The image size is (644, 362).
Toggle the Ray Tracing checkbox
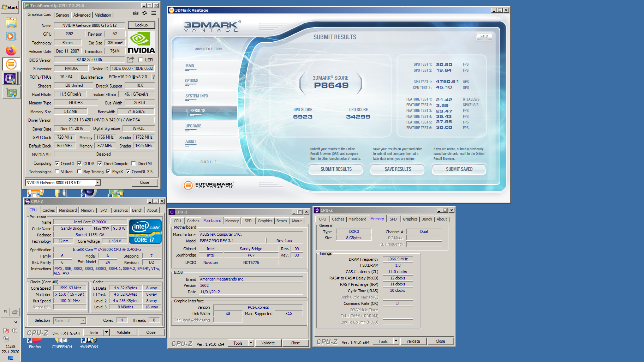[x=79, y=171]
